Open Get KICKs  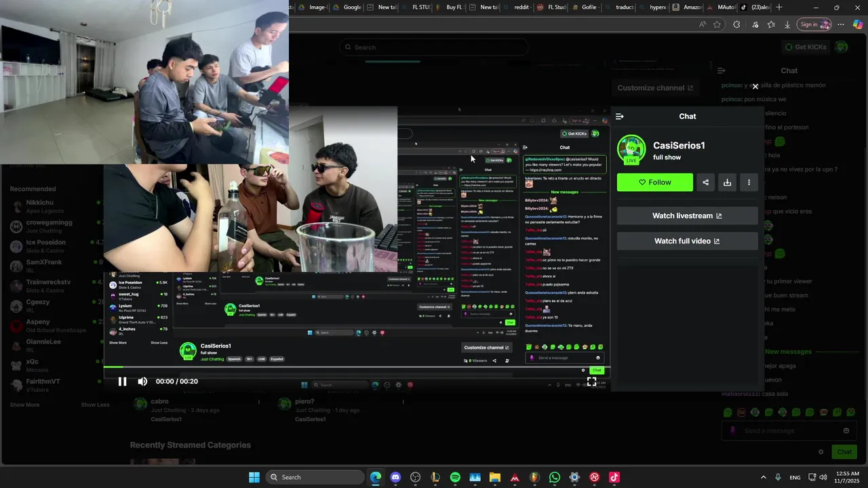tap(806, 47)
